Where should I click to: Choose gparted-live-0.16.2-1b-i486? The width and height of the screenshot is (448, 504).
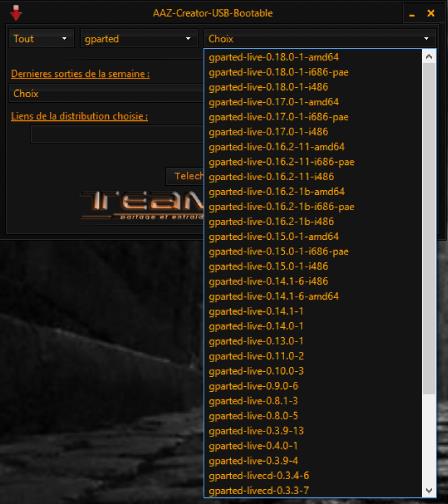point(313,221)
